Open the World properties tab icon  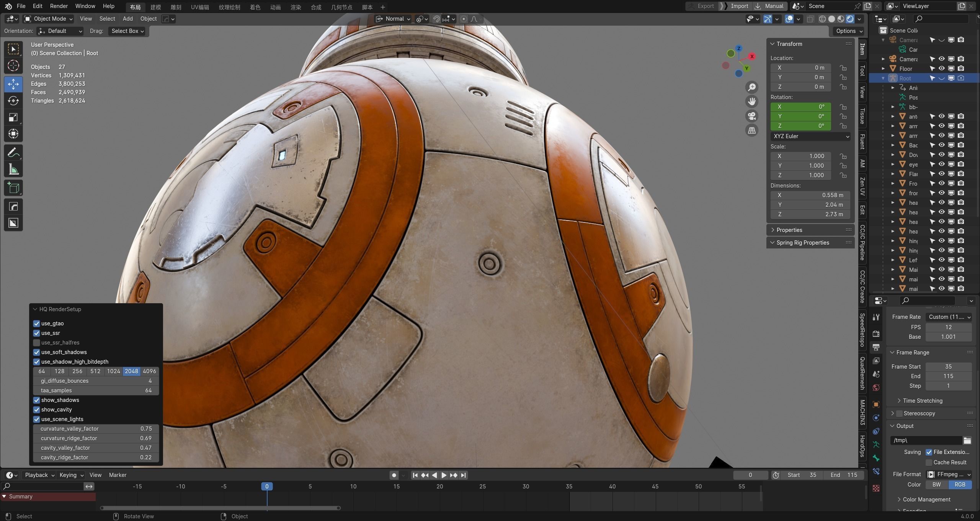(x=876, y=387)
